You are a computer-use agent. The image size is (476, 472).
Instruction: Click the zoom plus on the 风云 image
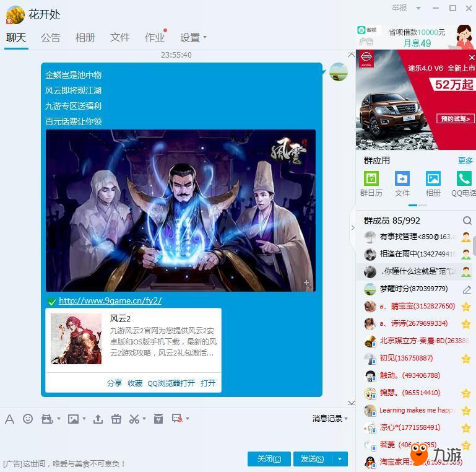pos(306,283)
